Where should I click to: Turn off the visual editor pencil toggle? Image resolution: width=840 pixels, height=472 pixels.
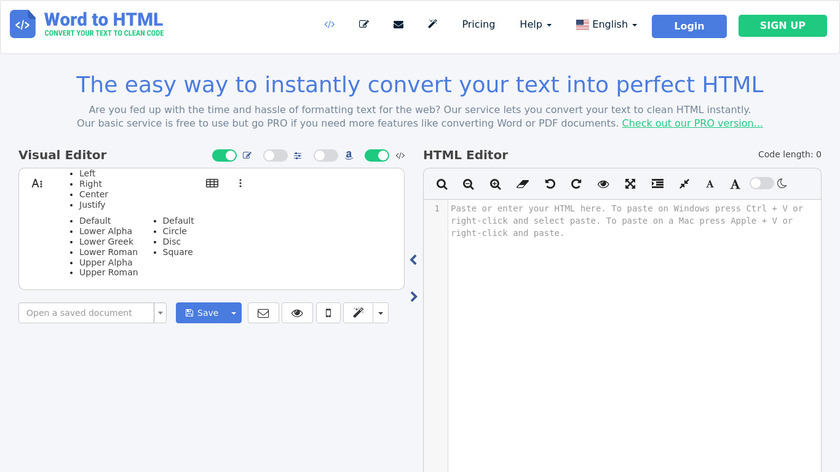(224, 155)
